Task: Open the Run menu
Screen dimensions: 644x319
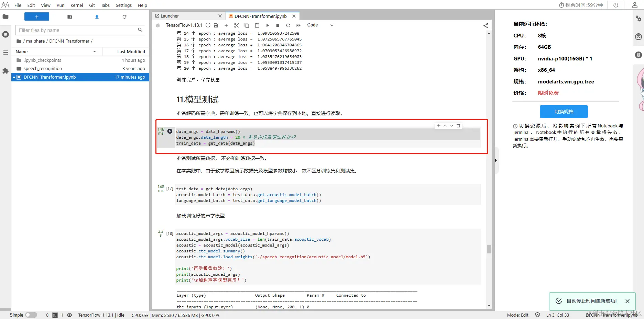Action: [x=61, y=5]
